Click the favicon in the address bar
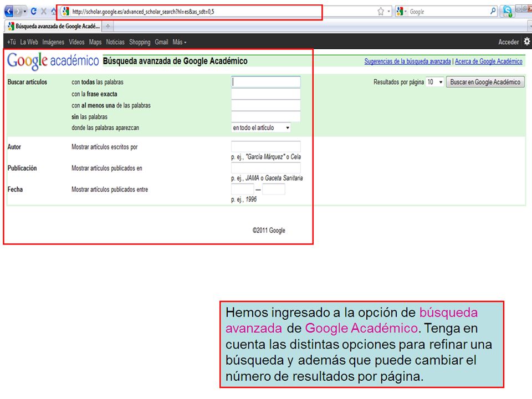The image size is (532, 399). click(65, 12)
